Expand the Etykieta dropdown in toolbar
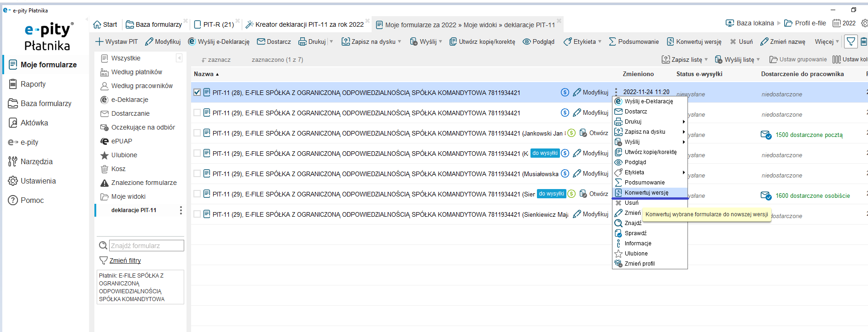 [600, 41]
